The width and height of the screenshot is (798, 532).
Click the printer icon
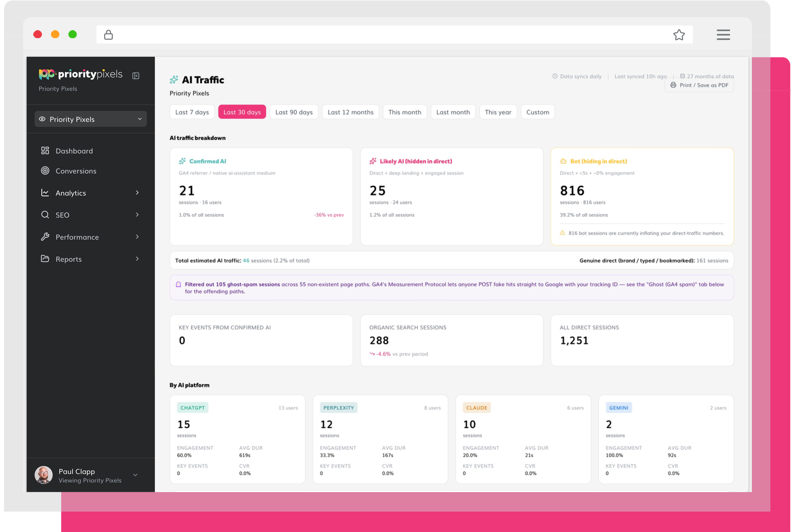click(x=673, y=85)
